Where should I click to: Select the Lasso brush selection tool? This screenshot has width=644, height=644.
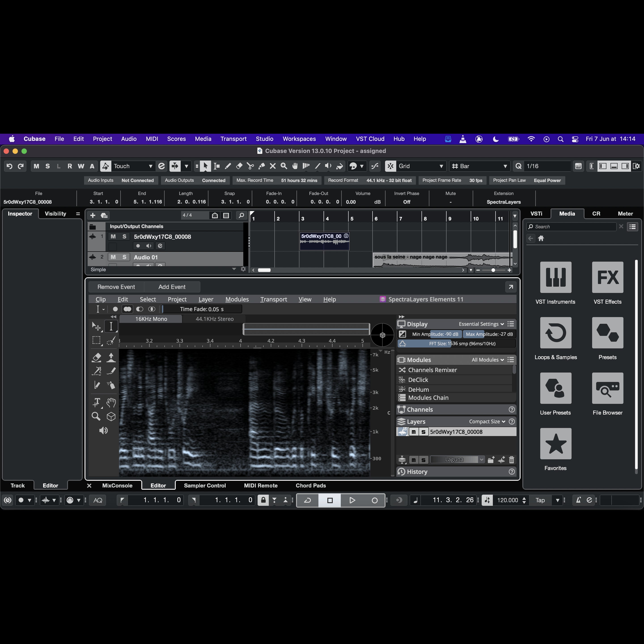coord(111,340)
